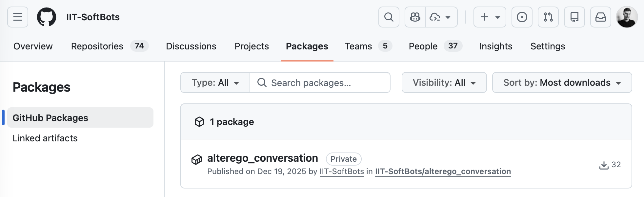Click the GitHub logo icon
Viewport: 644px width, 197px height.
(x=47, y=17)
